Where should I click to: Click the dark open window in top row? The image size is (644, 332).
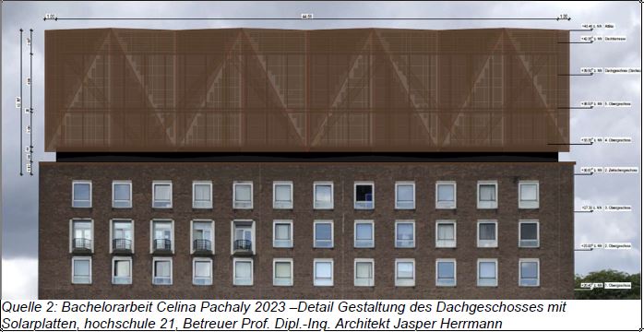[x=364, y=196]
